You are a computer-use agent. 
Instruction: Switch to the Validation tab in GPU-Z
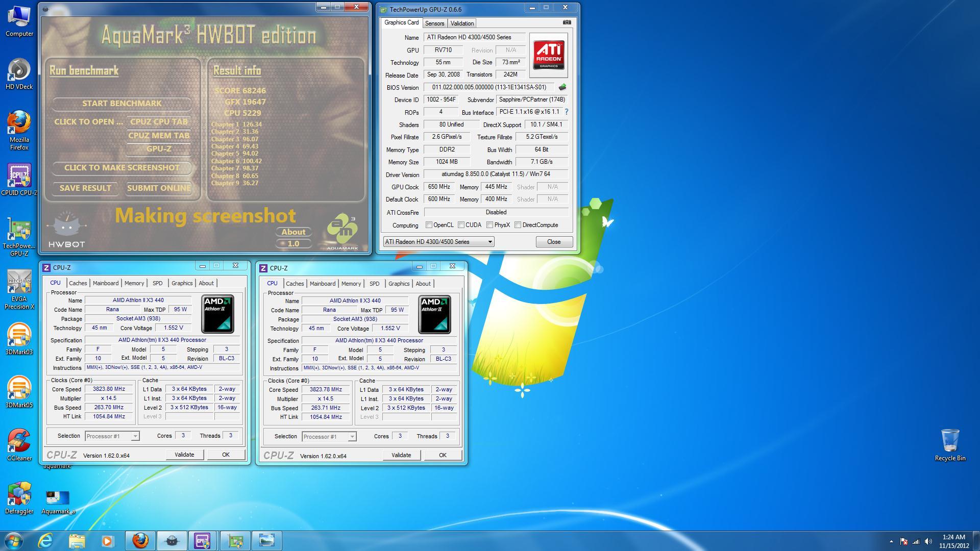click(x=462, y=23)
